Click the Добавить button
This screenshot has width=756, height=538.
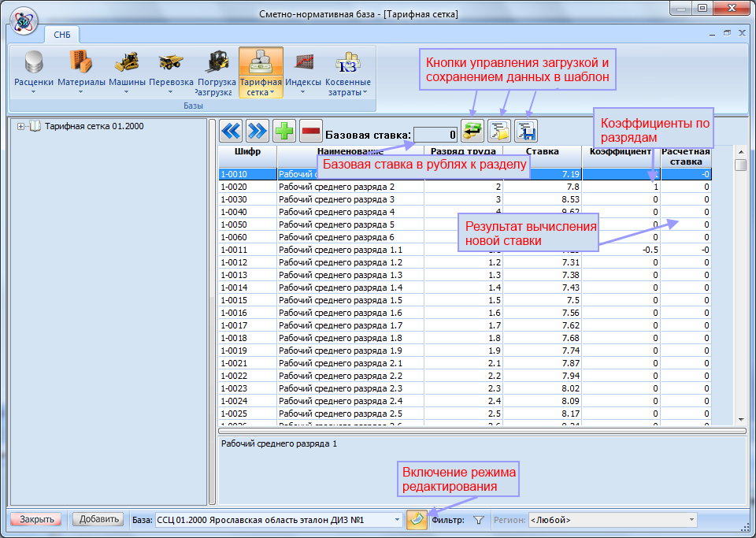click(99, 519)
